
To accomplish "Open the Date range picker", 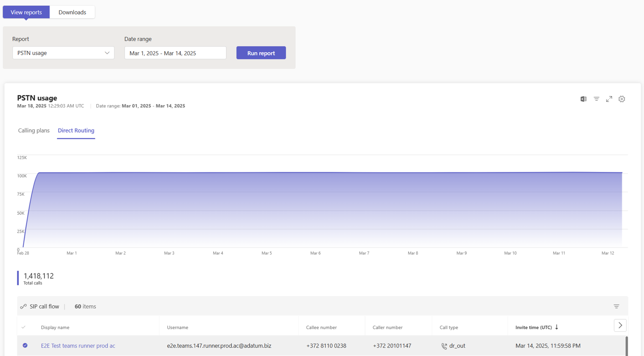I will coord(175,53).
